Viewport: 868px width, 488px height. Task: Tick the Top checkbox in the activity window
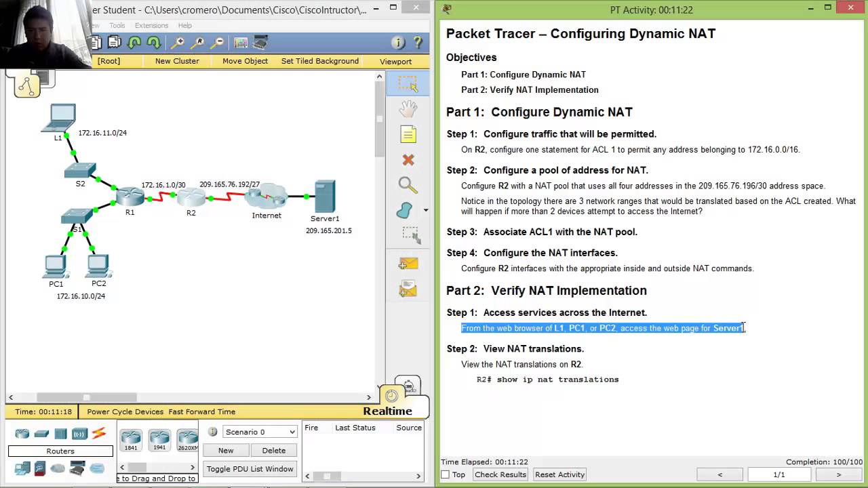(446, 474)
